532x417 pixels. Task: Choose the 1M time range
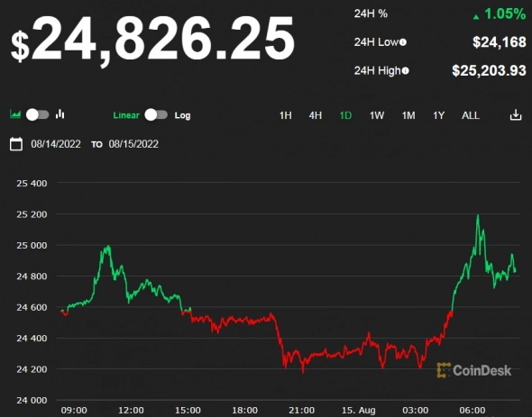(x=408, y=115)
